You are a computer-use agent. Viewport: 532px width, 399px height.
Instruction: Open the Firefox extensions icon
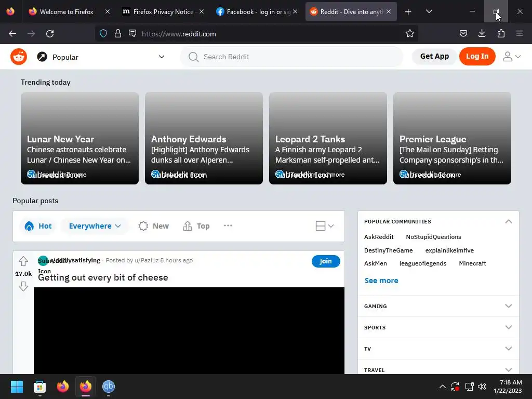coord(501,33)
